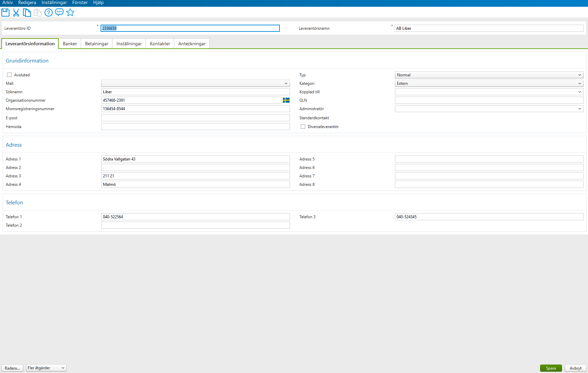The width and height of the screenshot is (588, 373).
Task: Click the Swedish flag beside Organisationsnummer
Action: click(286, 100)
